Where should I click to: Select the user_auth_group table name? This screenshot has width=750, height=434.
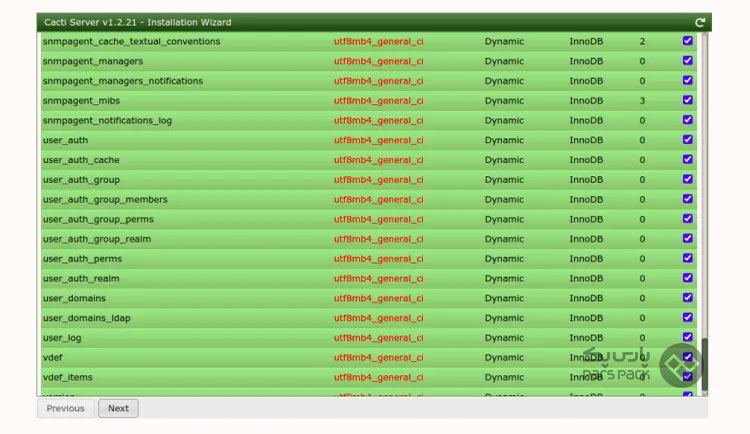coord(81,180)
